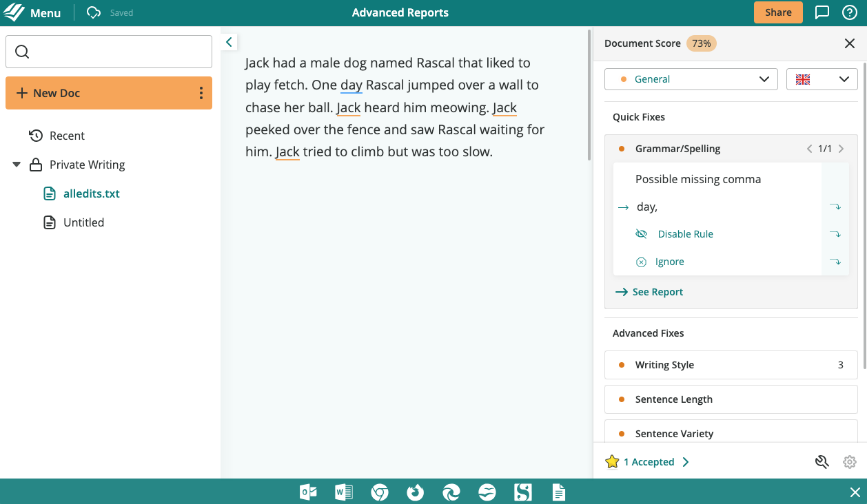The height and width of the screenshot is (504, 867).
Task: Click the Recent history clock icon
Action: (x=36, y=136)
